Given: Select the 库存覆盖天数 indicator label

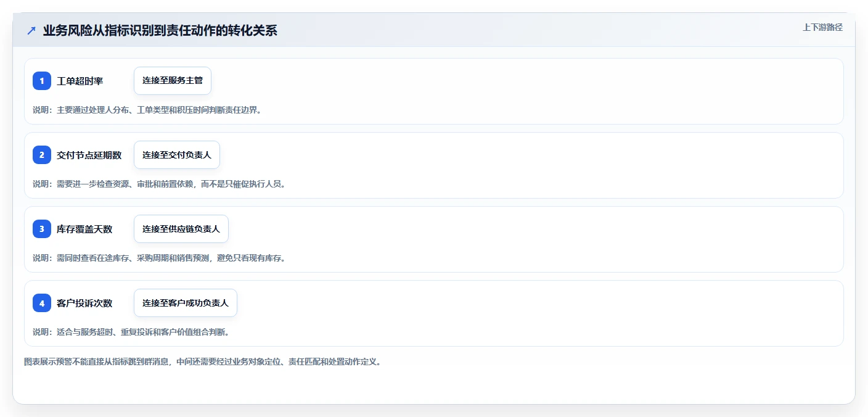Looking at the screenshot, I should pos(84,229).
